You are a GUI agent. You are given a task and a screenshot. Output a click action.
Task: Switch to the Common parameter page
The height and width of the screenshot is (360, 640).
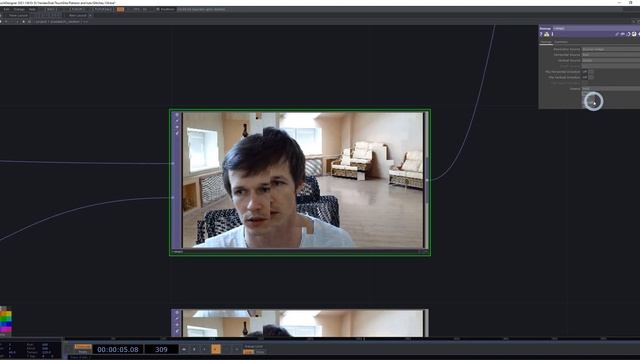click(561, 42)
